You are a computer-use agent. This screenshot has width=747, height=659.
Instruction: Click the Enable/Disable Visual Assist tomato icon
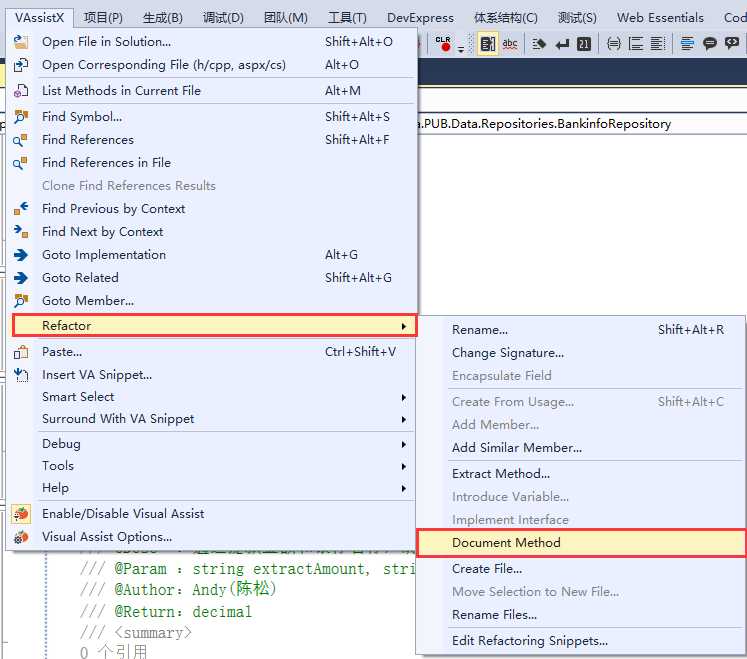(x=21, y=514)
